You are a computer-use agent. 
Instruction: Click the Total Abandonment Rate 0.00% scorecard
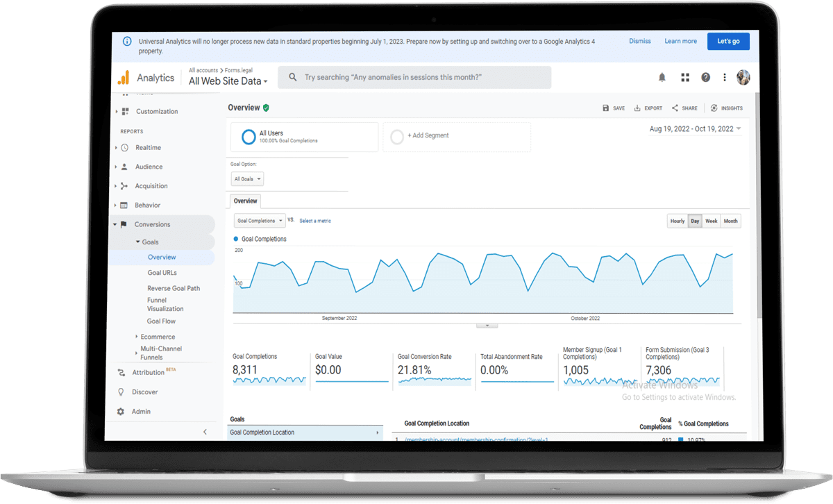click(517, 369)
